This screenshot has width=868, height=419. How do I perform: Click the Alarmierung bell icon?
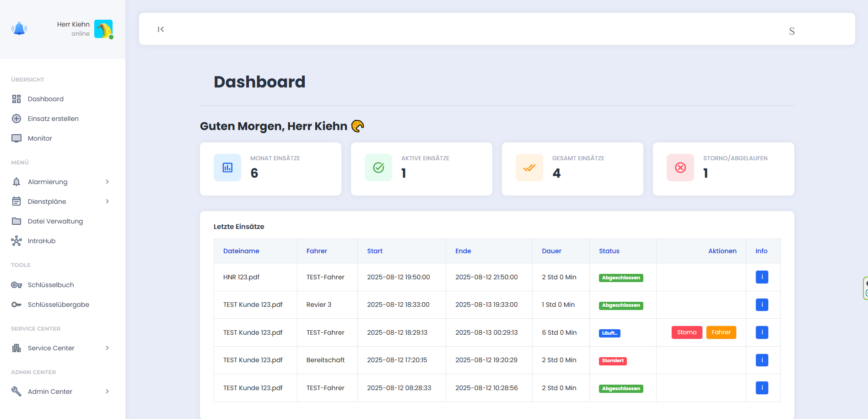coord(16,182)
